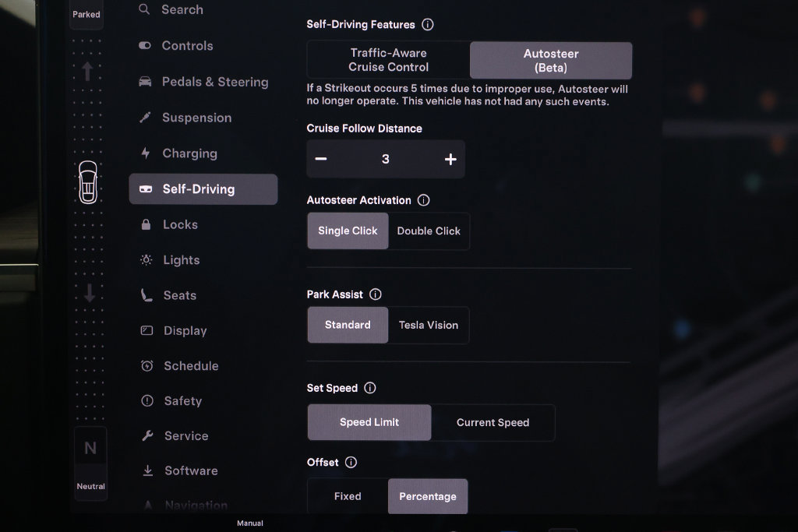
Task: Set Park Assist to Standard
Action: point(348,325)
